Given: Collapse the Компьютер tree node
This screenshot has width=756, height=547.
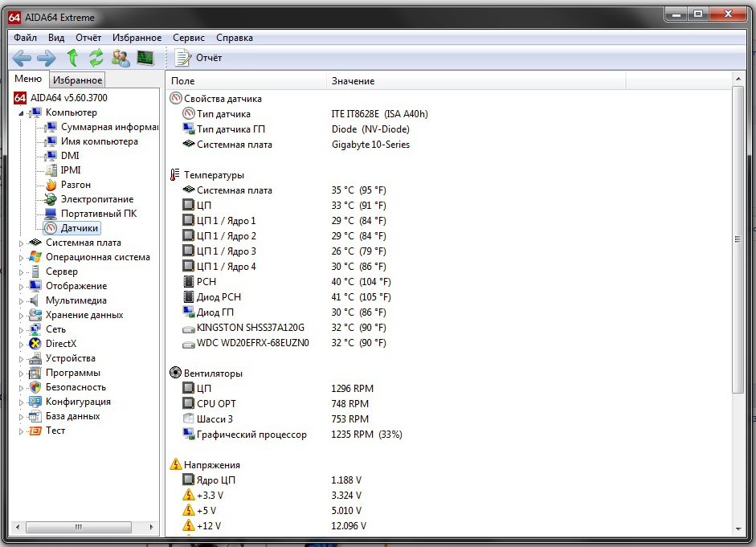Looking at the screenshot, I should point(21,113).
